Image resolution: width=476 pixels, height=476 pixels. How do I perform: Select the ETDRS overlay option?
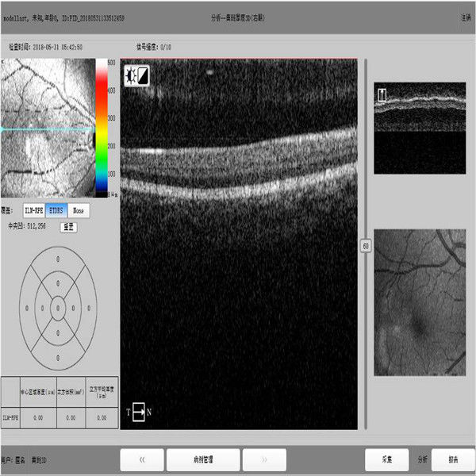click(56, 210)
